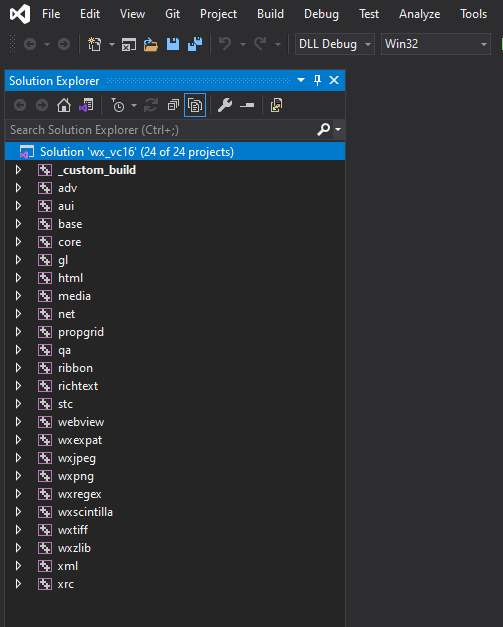Screen dimensions: 503x627
Task: Click the search magnifier icon in Solution Explorer
Action: 323,129
